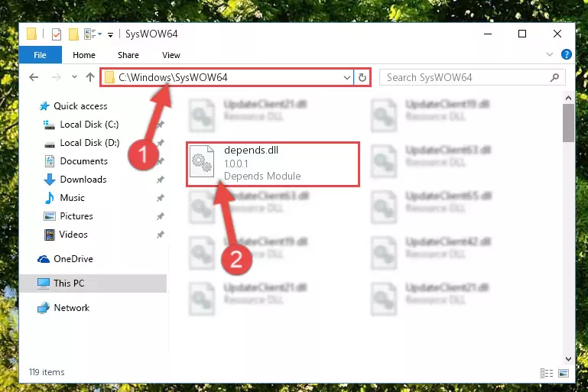
Task: Select the depends.dll file name
Action: [252, 151]
